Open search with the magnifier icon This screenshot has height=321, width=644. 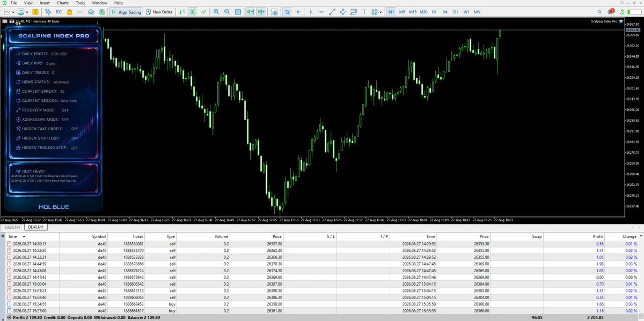point(599,12)
